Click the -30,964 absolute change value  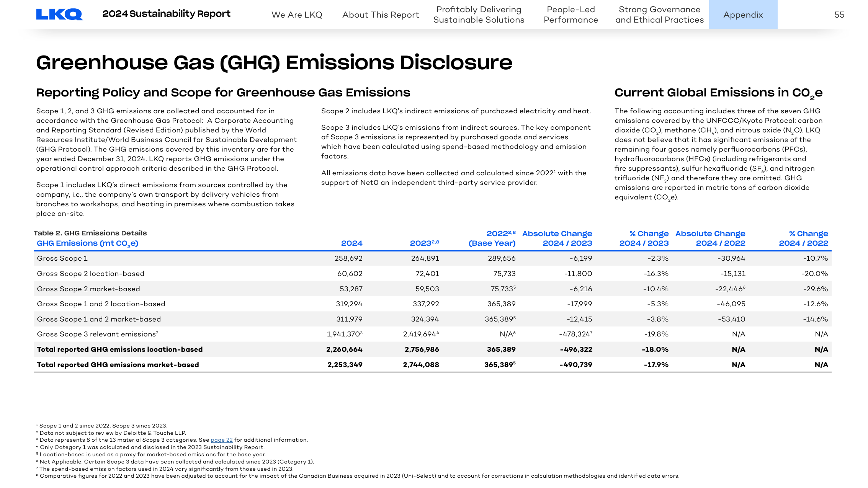click(731, 258)
